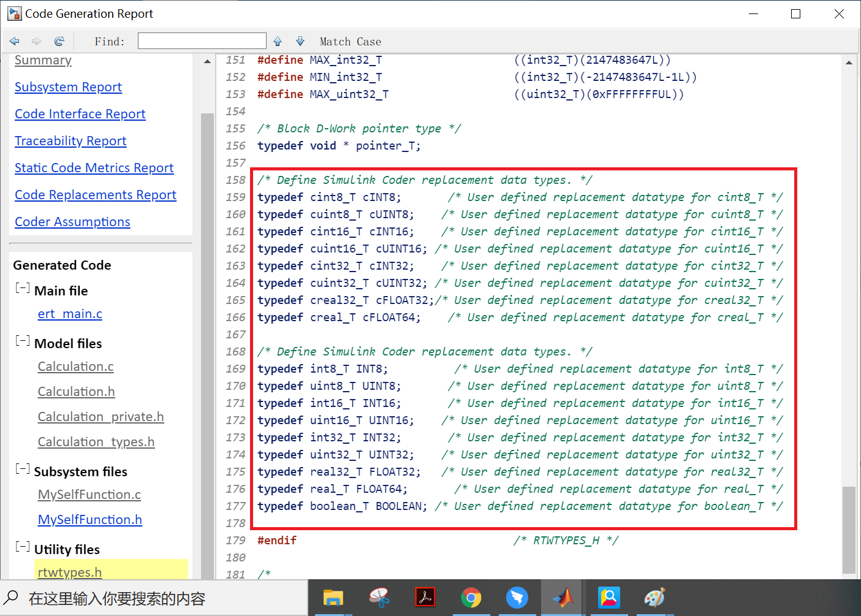Collapse the Main file section

[23, 288]
